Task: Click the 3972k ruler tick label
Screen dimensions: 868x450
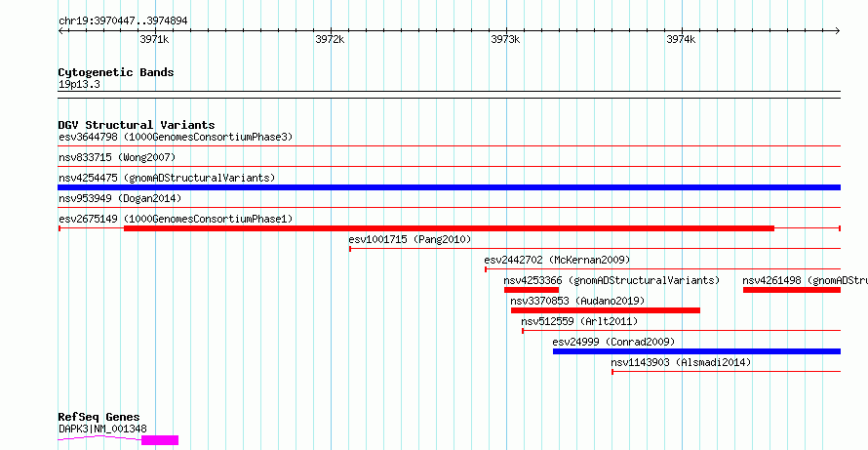Action: click(x=330, y=39)
